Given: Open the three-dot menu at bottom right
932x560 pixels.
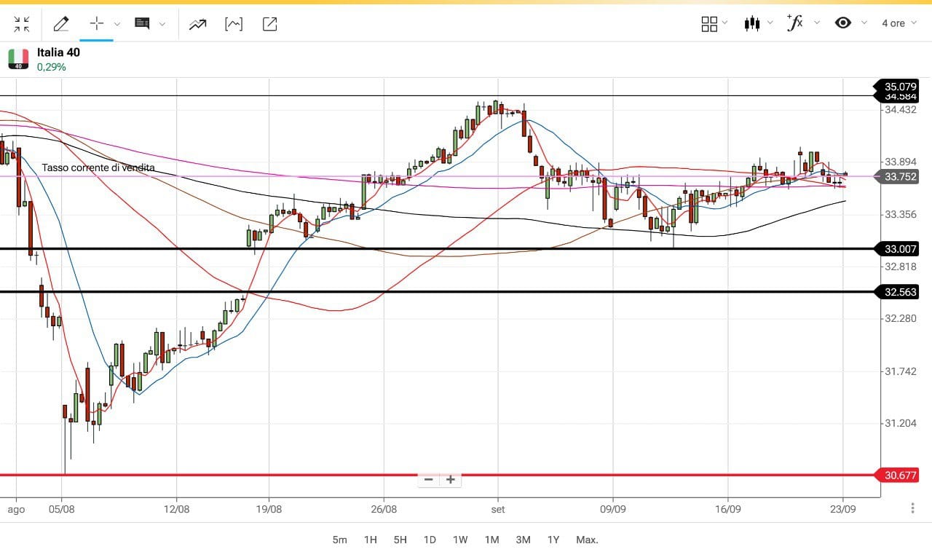Looking at the screenshot, I should pos(912,508).
